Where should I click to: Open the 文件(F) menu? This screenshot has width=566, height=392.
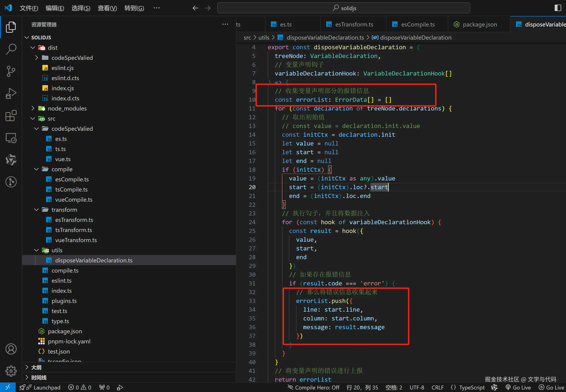[29, 8]
